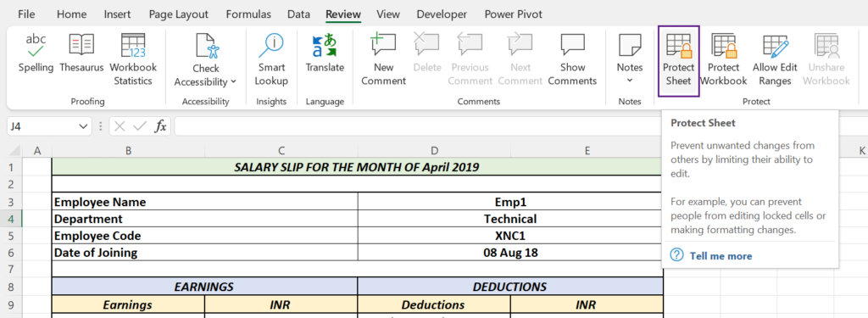Click the Enter formula checkmark icon
868x318 pixels.
(140, 126)
